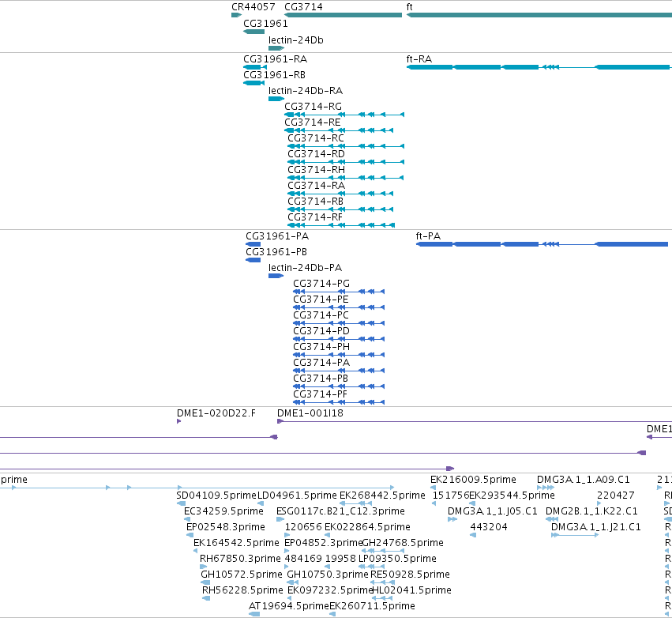The height and width of the screenshot is (618, 672).
Task: Open the ft-RA transcript label
Action: [419, 59]
